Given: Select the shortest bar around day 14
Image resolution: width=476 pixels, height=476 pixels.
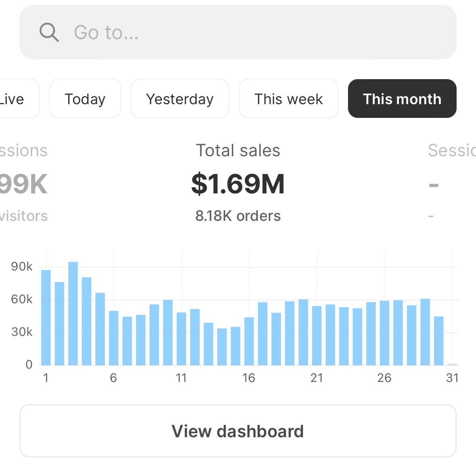Looking at the screenshot, I should click(222, 349).
